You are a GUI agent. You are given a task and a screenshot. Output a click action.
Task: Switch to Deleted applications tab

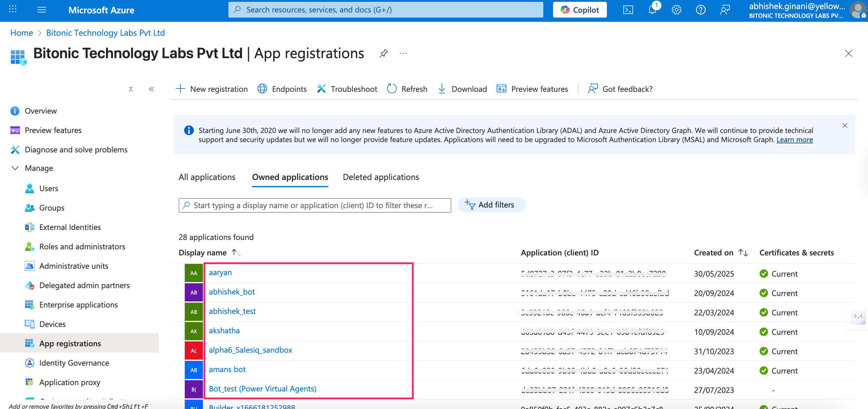point(381,177)
